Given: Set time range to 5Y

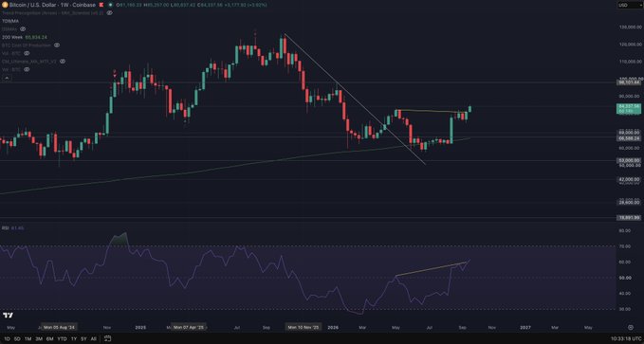Looking at the screenshot, I should point(83,338).
